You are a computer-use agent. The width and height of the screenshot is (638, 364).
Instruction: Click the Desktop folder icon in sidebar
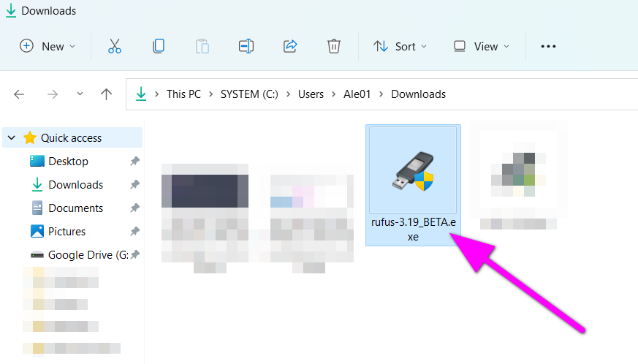tap(37, 162)
